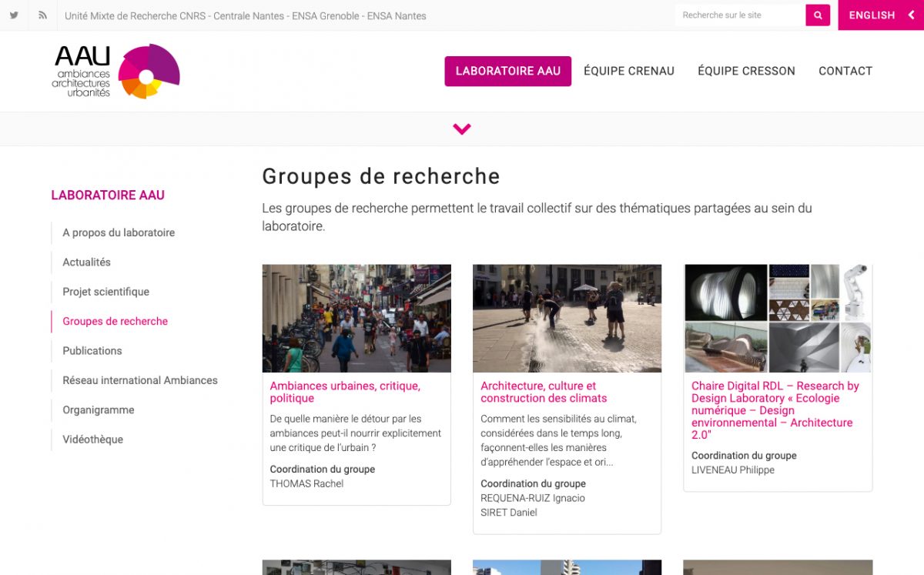924x575 pixels.
Task: Open the RSS feed icon
Action: point(43,15)
